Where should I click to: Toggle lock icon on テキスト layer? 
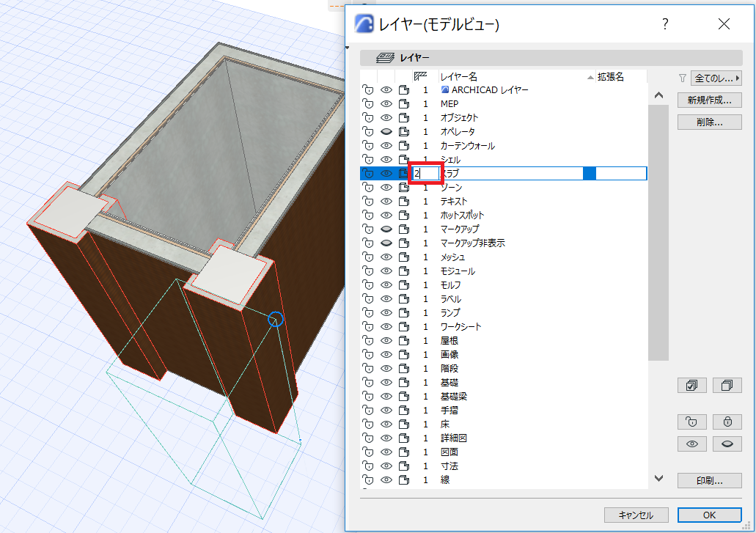click(368, 202)
